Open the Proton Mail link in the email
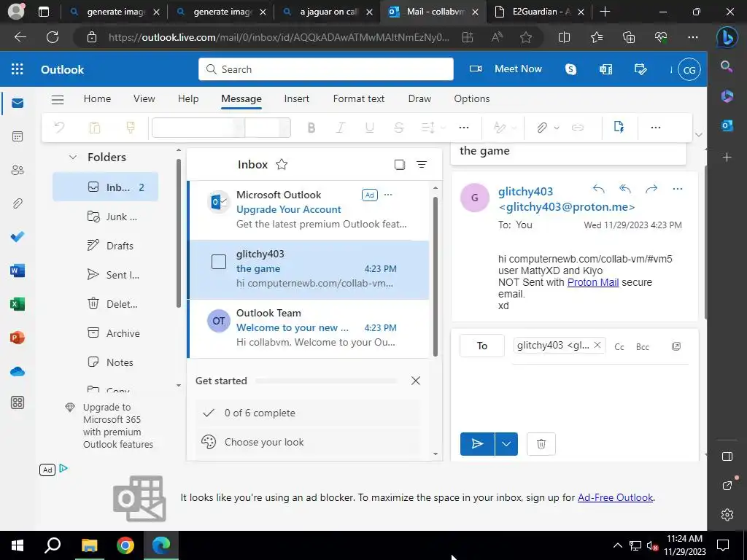747x560 pixels. [x=593, y=282]
